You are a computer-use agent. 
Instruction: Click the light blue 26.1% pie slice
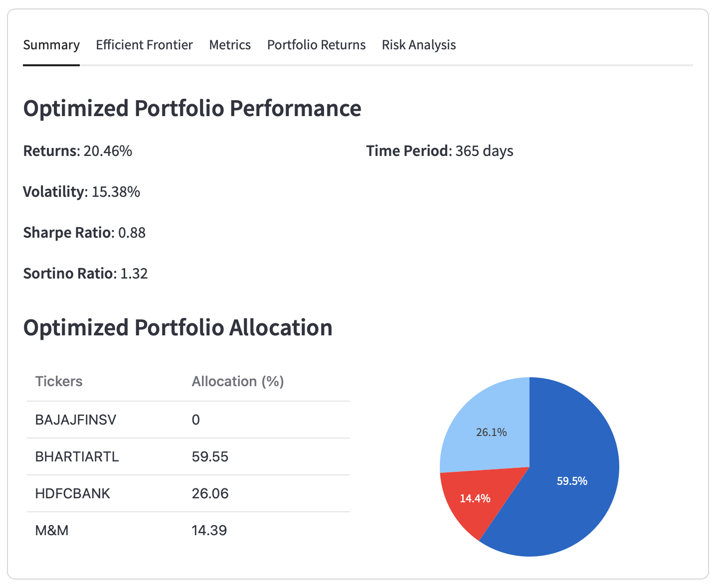(x=491, y=432)
